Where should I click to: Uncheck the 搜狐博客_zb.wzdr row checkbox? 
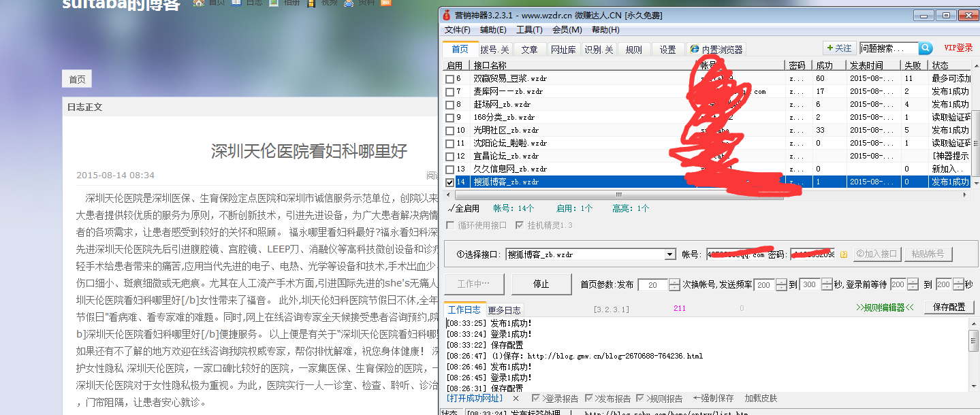click(x=449, y=182)
